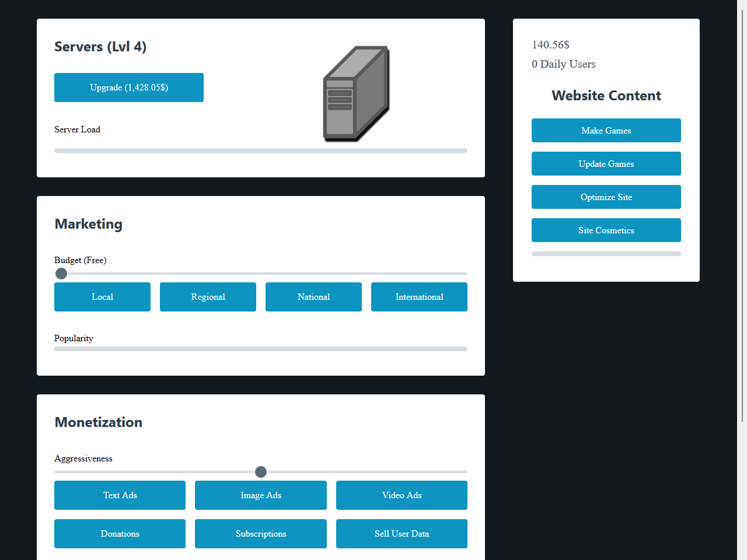This screenshot has height=560, width=747.
Task: Enable Image Ads monetization
Action: tap(261, 495)
